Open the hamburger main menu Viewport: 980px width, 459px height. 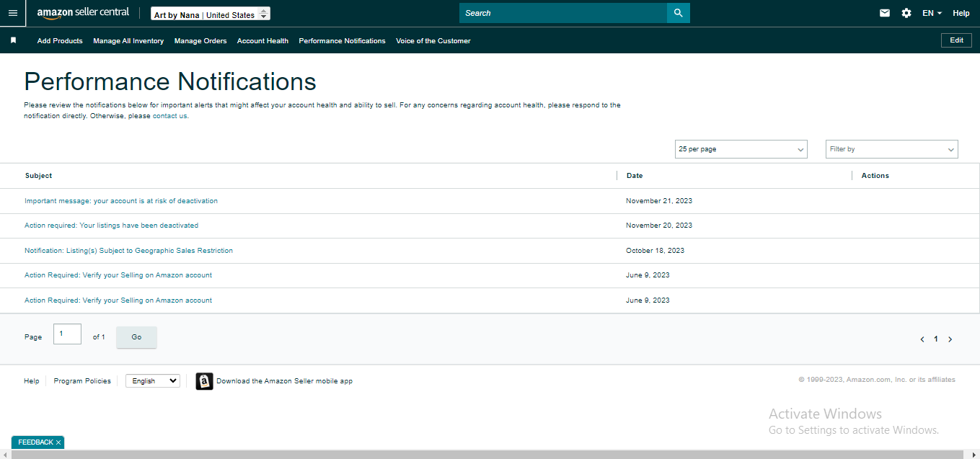pyautogui.click(x=12, y=13)
